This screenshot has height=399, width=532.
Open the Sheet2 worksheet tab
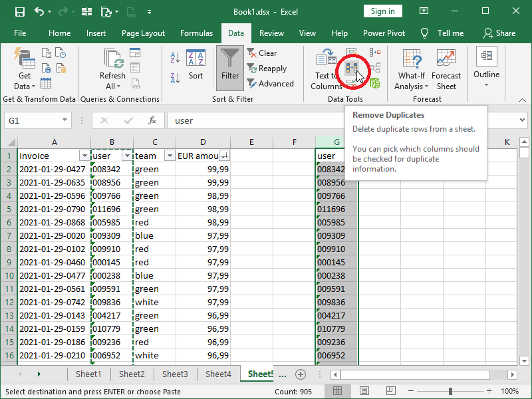132,374
